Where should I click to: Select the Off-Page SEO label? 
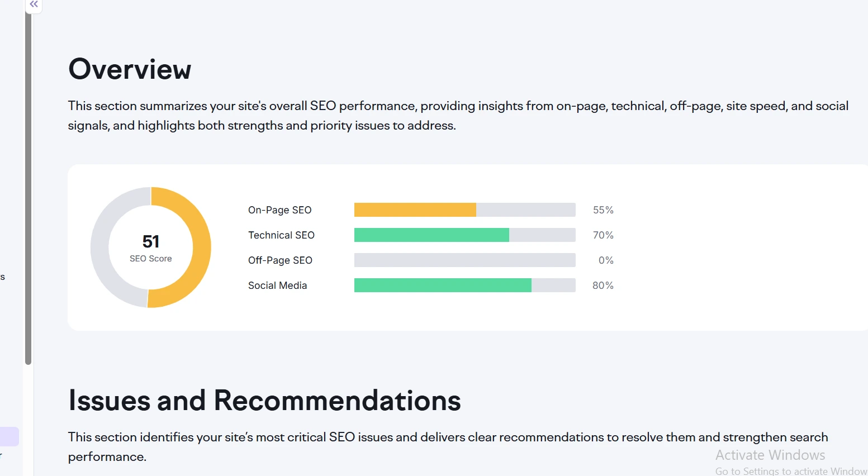(x=280, y=260)
